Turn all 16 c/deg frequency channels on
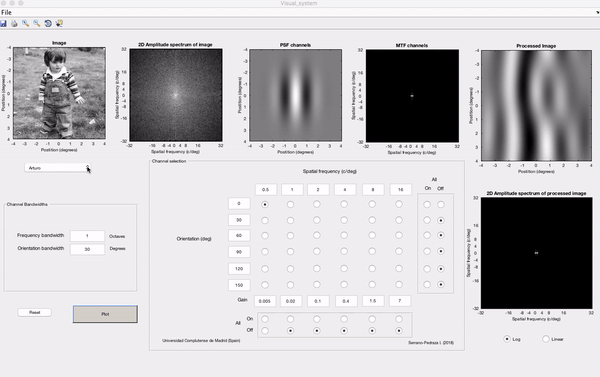600x377 pixels. pyautogui.click(x=399, y=319)
